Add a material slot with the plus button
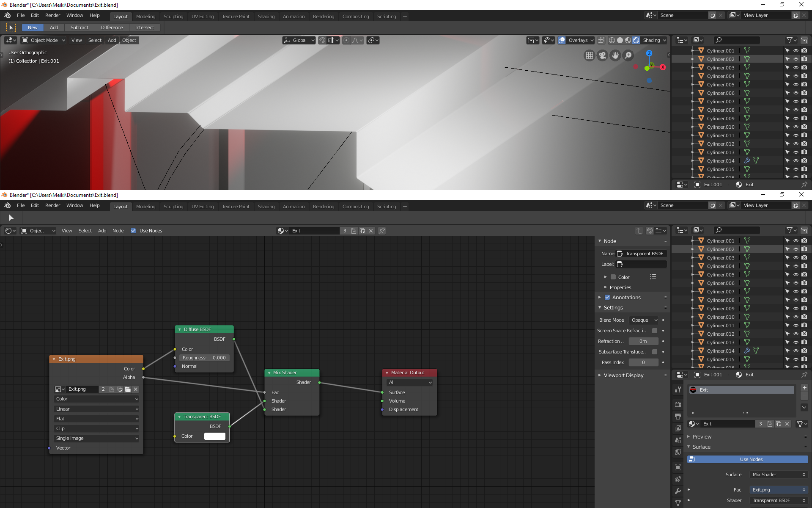The height and width of the screenshot is (508, 812). [x=804, y=388]
